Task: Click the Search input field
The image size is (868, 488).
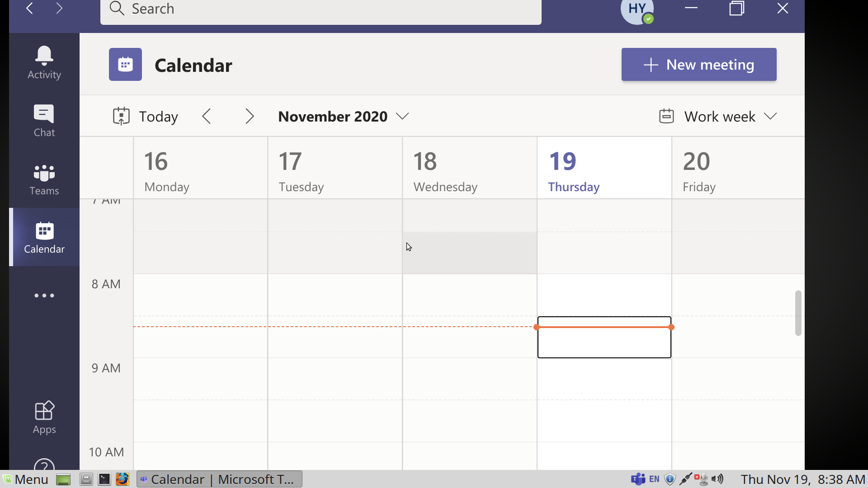Action: pos(321,8)
